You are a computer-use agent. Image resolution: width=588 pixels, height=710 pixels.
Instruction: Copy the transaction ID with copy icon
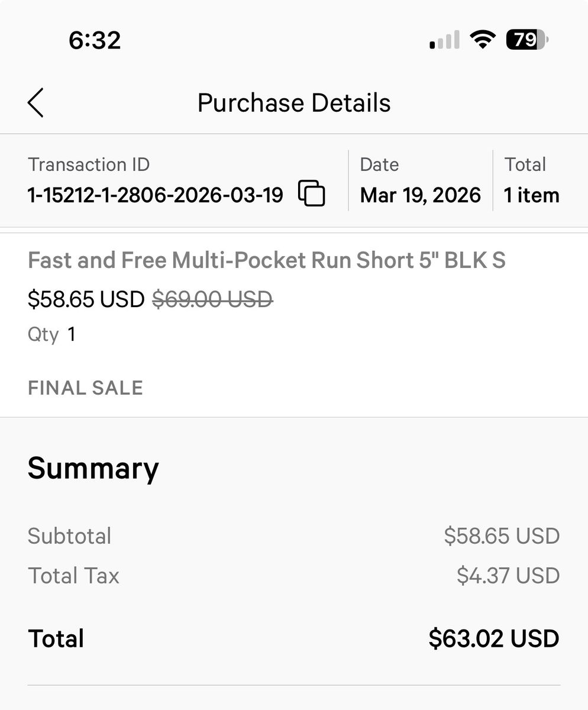tap(312, 193)
